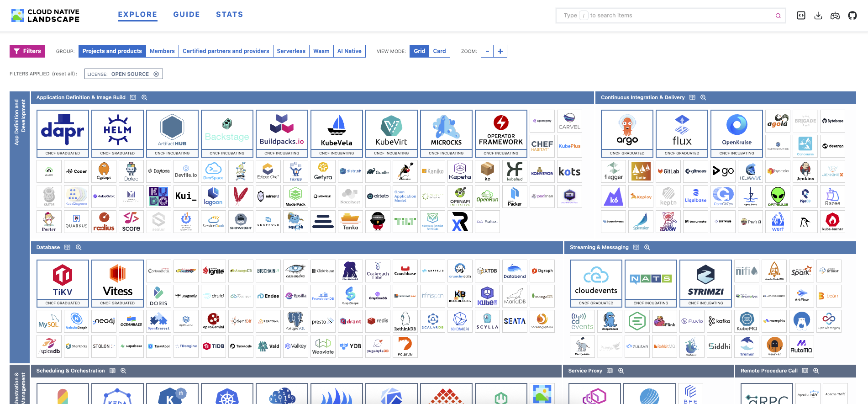Select the Wasm group
This screenshot has width=868, height=404.
click(321, 51)
